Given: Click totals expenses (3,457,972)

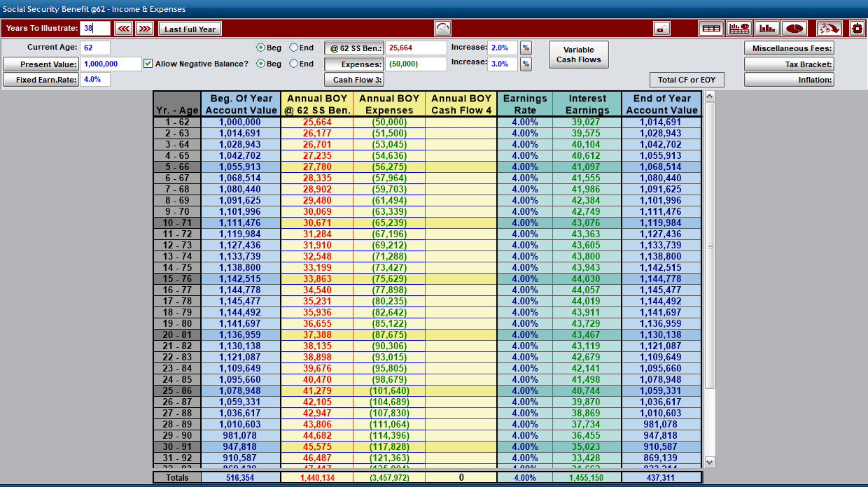Looking at the screenshot, I should 389,477.
